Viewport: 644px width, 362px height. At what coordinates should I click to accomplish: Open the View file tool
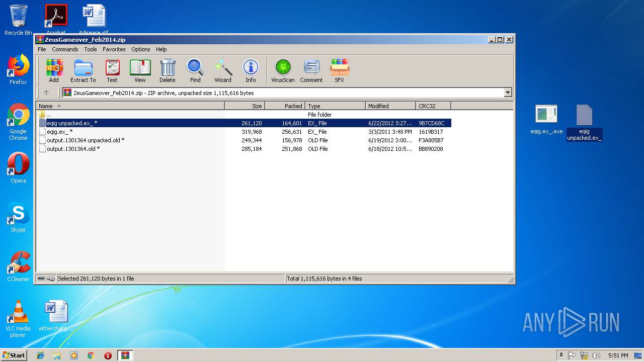click(140, 70)
